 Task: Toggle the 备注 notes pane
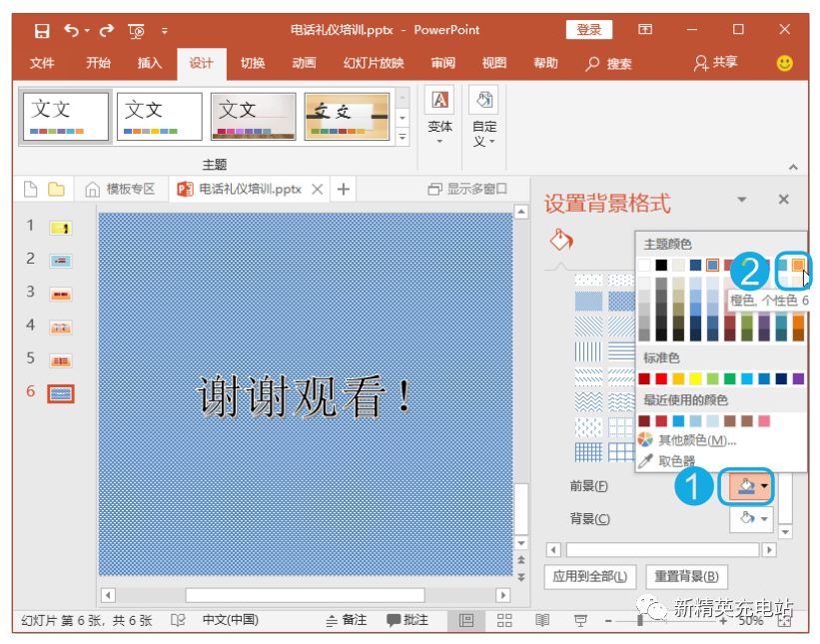pyautogui.click(x=347, y=620)
